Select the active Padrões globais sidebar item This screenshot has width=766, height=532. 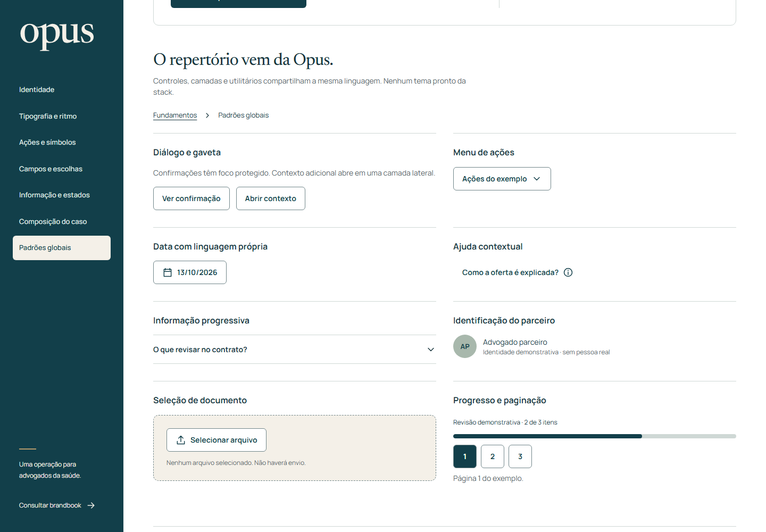click(x=62, y=248)
